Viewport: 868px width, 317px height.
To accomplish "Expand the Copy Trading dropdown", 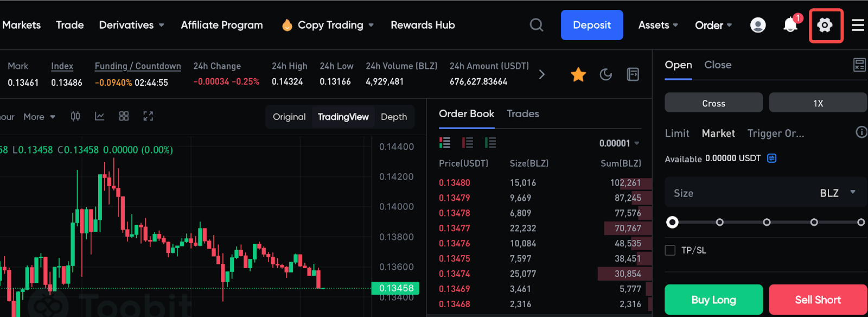I will (371, 25).
